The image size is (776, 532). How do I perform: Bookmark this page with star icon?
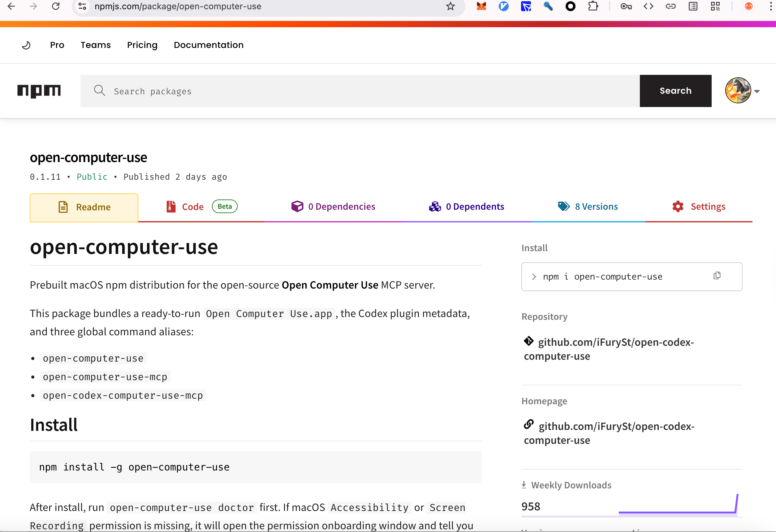tap(451, 6)
